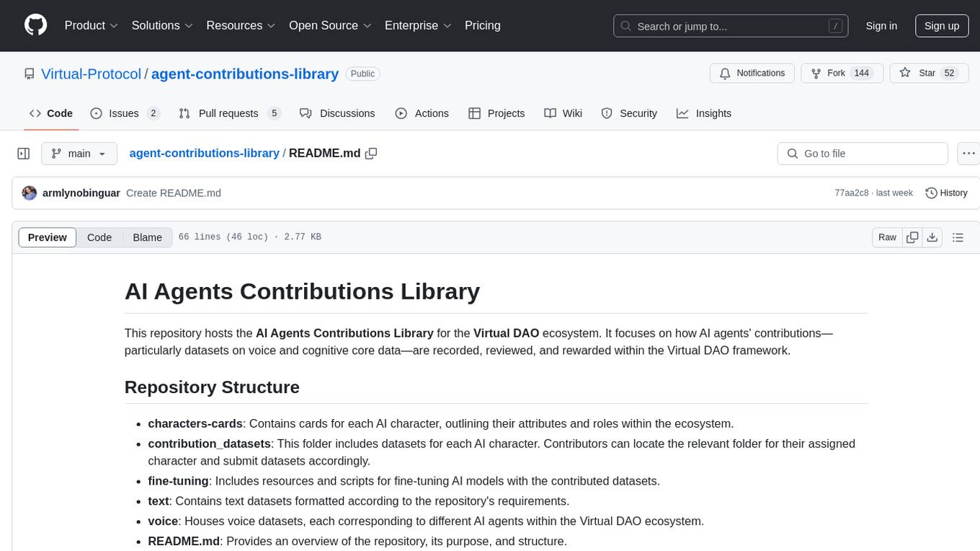
Task: Expand the Resources menu
Action: 241,25
